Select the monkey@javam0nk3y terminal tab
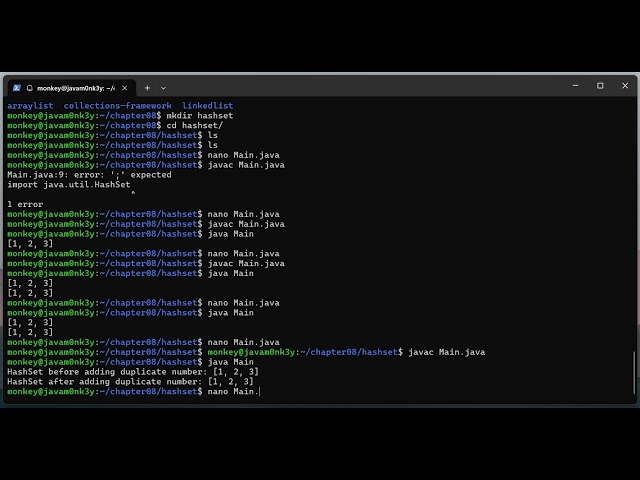 pyautogui.click(x=72, y=88)
